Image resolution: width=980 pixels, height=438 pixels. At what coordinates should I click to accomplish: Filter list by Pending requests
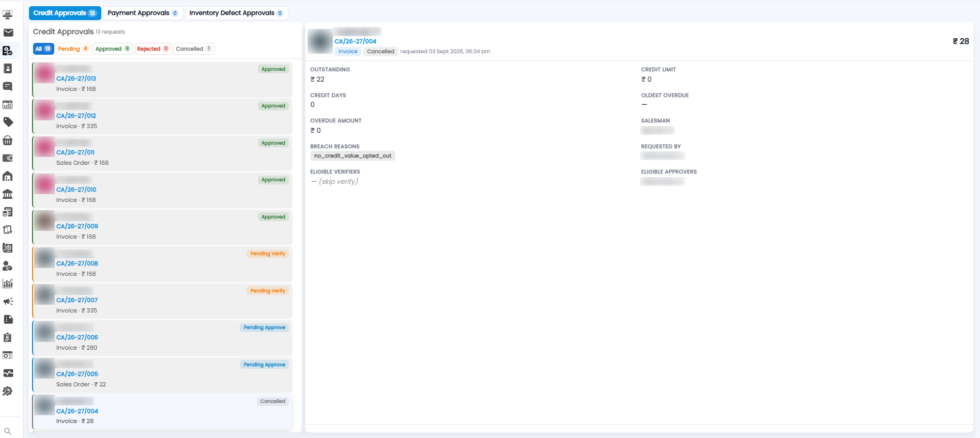(x=73, y=49)
